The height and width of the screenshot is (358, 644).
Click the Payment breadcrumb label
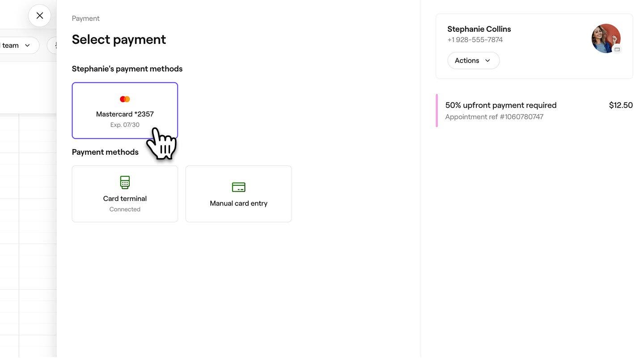[86, 18]
